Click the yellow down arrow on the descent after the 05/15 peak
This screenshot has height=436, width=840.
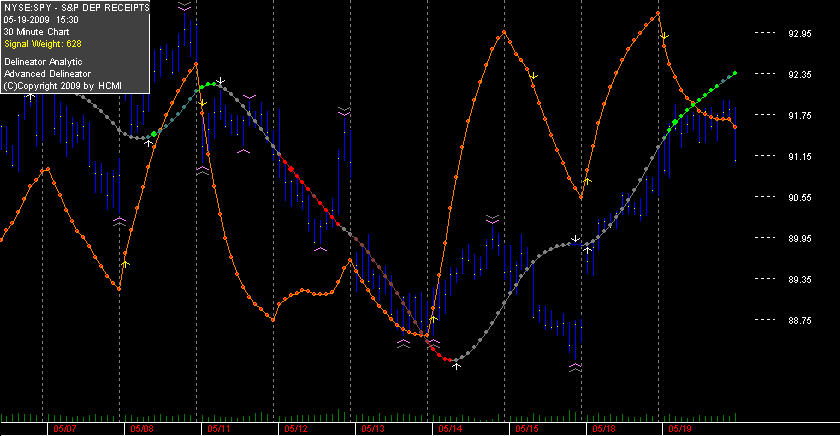pyautogui.click(x=533, y=77)
